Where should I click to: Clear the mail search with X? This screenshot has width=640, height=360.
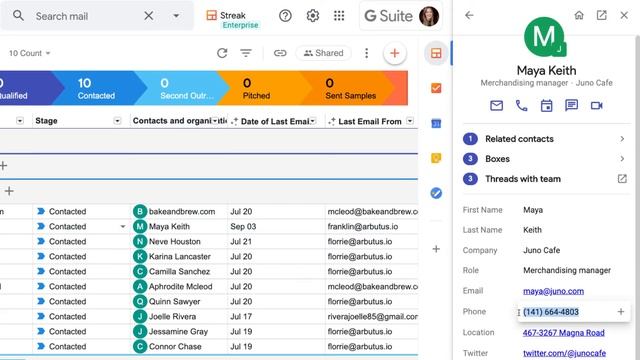149,16
